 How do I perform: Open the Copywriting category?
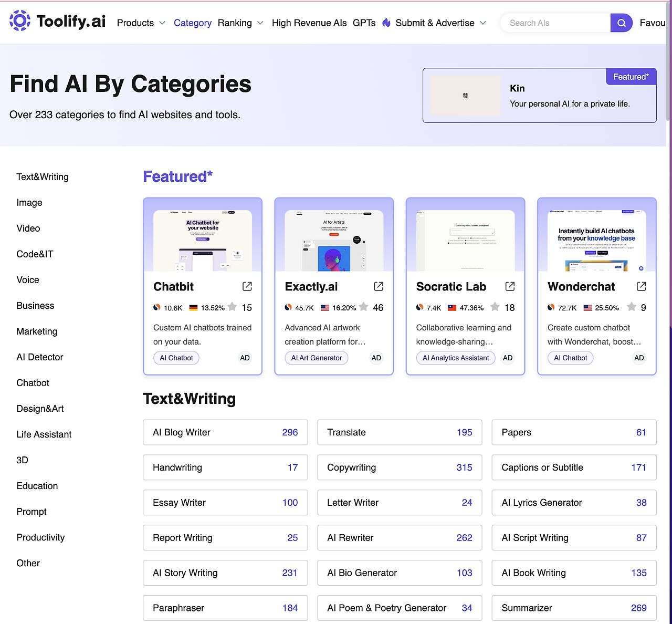coord(400,467)
